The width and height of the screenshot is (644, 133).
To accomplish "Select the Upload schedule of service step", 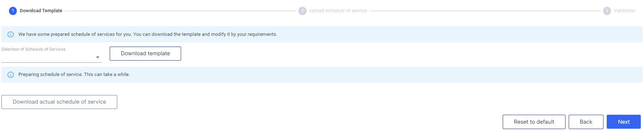I will point(338,11).
